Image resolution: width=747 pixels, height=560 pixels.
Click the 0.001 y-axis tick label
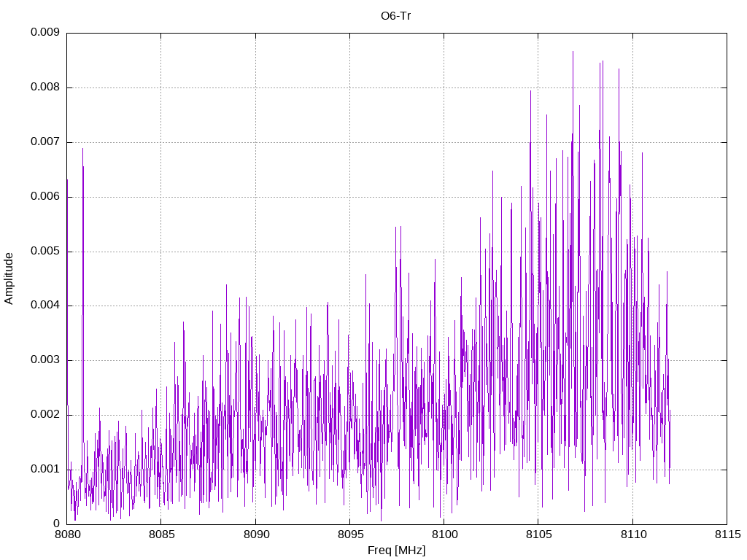pyautogui.click(x=45, y=469)
